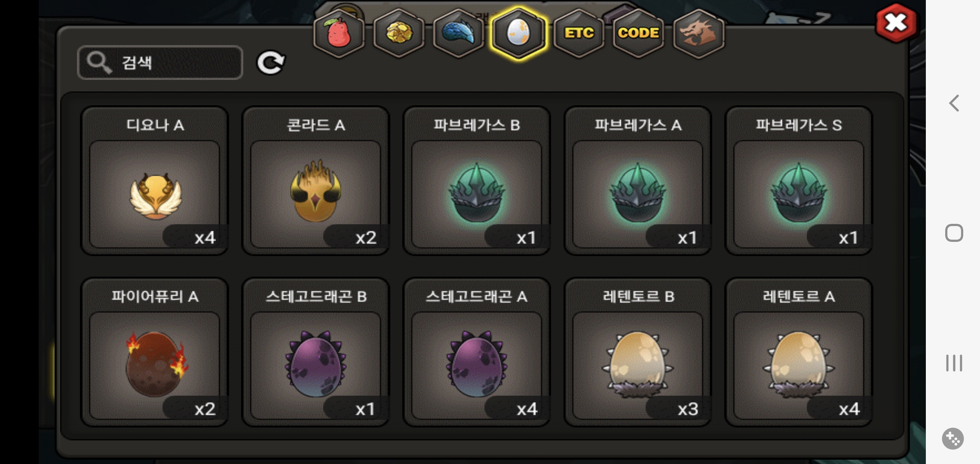Select the highlighted egg category tab
The width and height of the screenshot is (980, 464).
[x=519, y=33]
